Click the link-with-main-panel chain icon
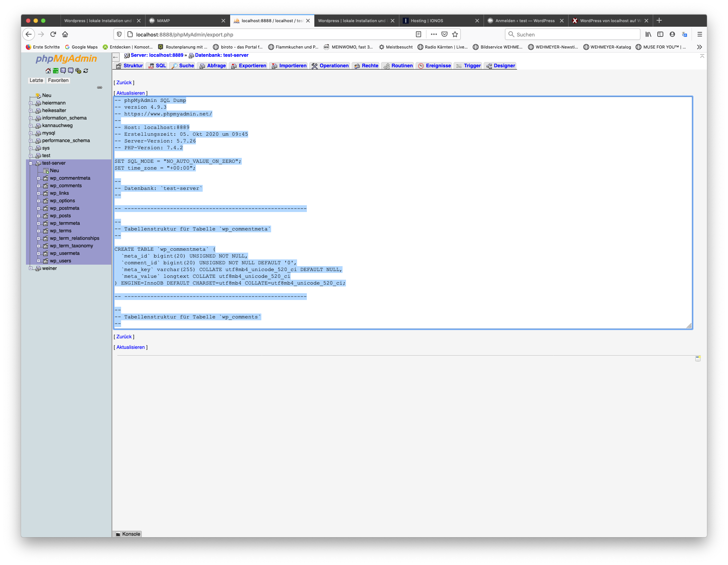Image resolution: width=728 pixels, height=565 pixels. [100, 88]
